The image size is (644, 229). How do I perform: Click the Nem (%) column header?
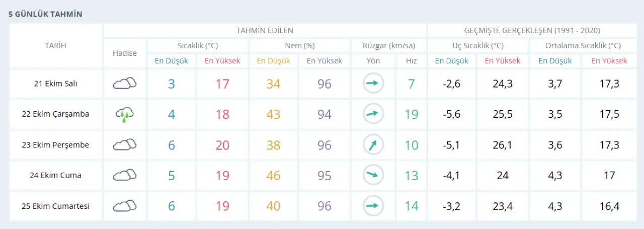299,46
